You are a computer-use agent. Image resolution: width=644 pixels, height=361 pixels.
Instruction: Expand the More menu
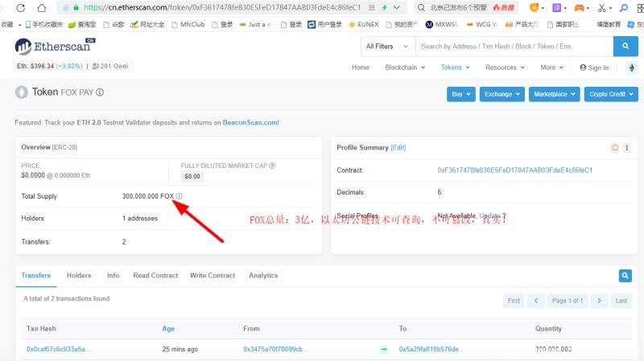coord(552,68)
